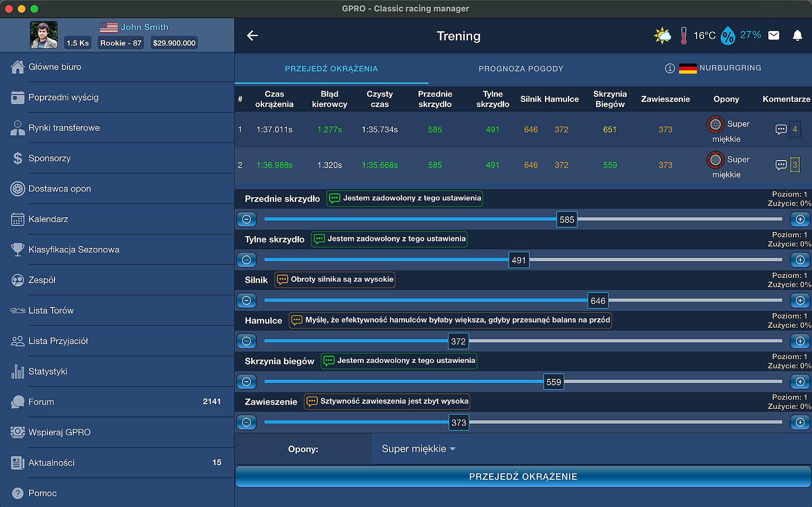812x507 pixels.
Task: Click the Pomoc question mark icon
Action: point(17,493)
